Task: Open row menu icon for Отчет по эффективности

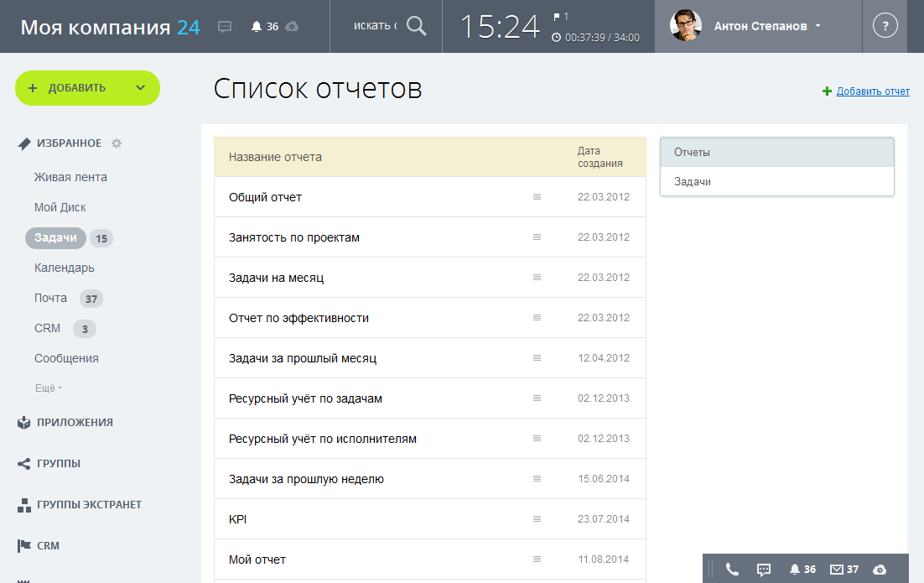Action: (537, 317)
